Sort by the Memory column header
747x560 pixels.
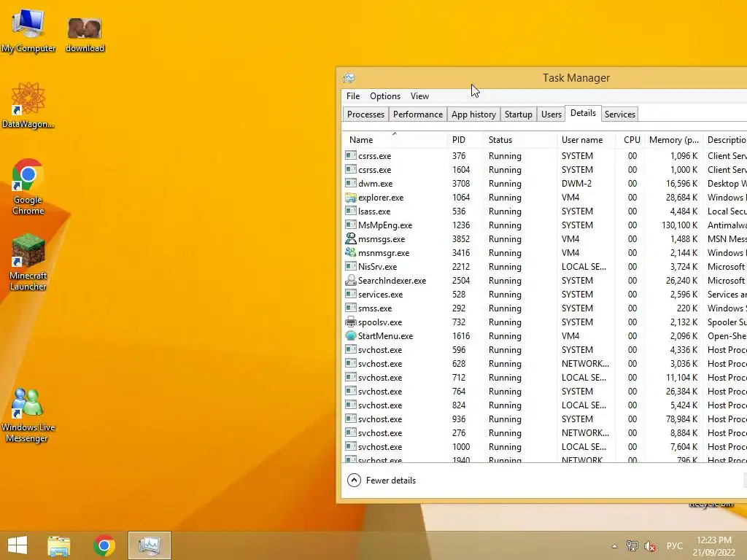coord(673,139)
